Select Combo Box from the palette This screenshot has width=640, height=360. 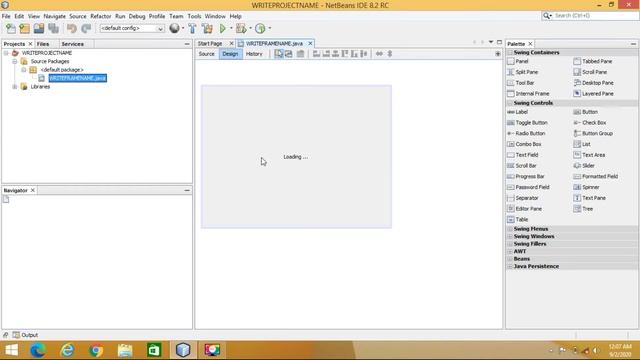[x=524, y=144]
